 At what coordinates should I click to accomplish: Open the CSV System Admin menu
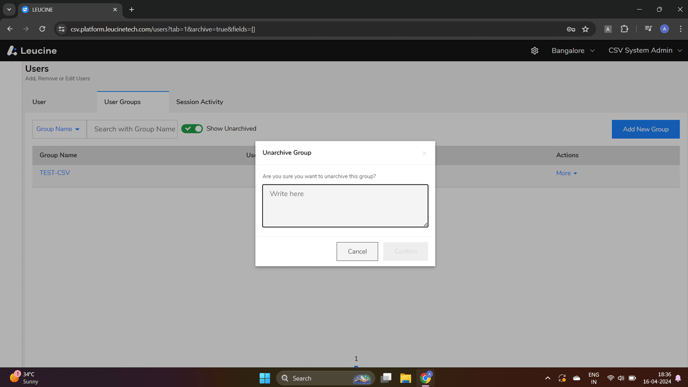pos(645,50)
